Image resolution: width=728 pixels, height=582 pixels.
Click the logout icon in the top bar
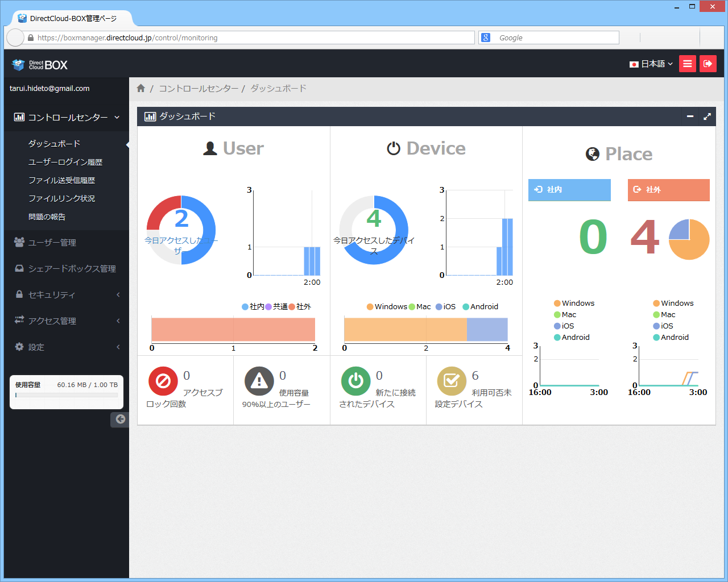coord(708,64)
